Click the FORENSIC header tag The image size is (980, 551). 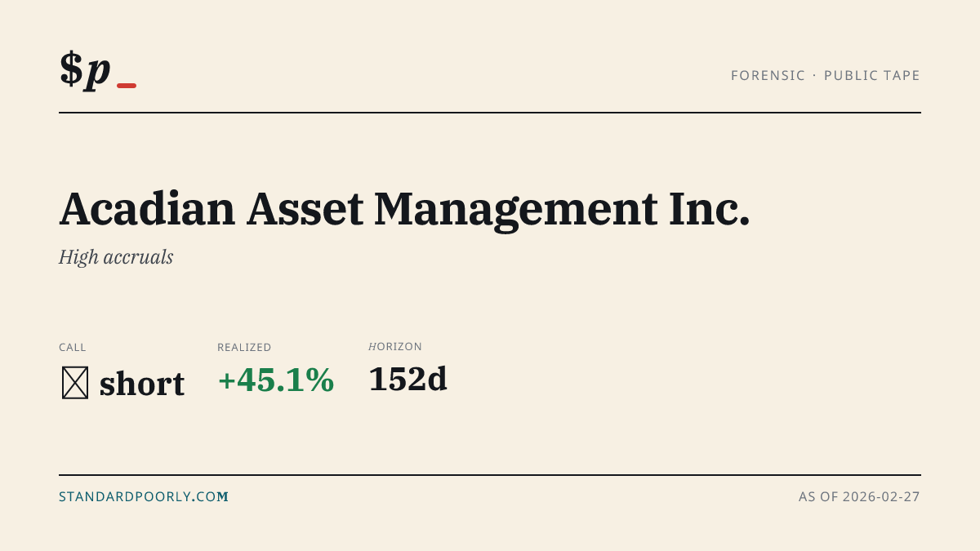click(768, 76)
